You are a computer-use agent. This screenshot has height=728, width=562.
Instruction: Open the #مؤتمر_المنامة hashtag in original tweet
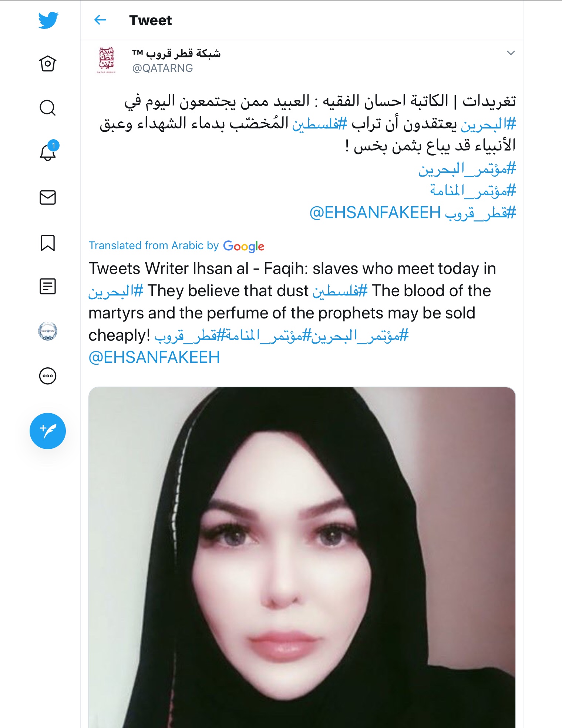(473, 191)
